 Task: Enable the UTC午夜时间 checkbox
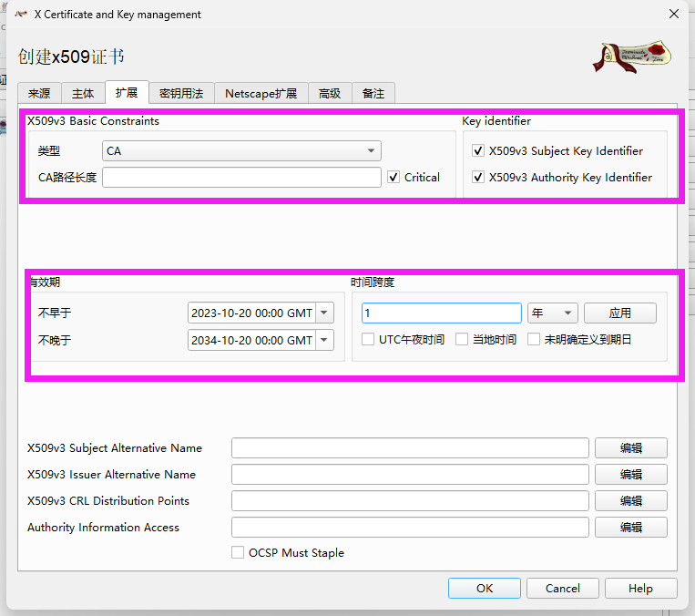[369, 340]
